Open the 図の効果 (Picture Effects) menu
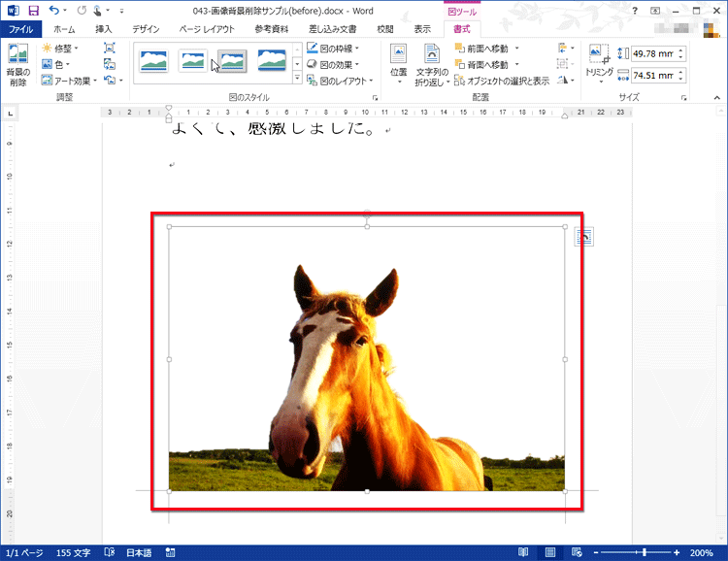The image size is (728, 561). (x=333, y=65)
